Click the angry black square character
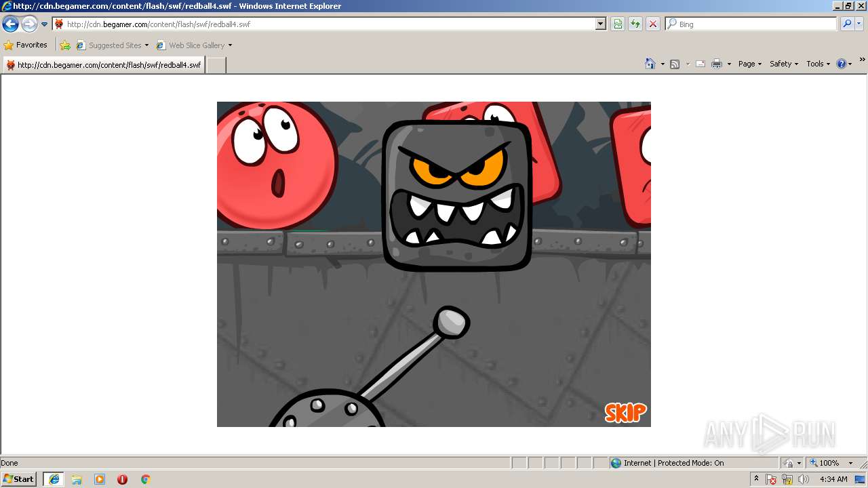This screenshot has height=488, width=868. click(x=457, y=196)
